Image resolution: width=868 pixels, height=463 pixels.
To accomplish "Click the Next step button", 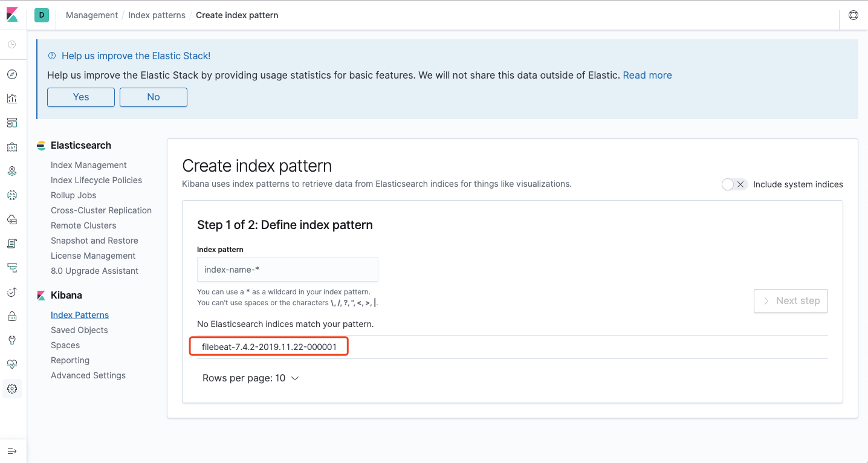I will coord(791,300).
